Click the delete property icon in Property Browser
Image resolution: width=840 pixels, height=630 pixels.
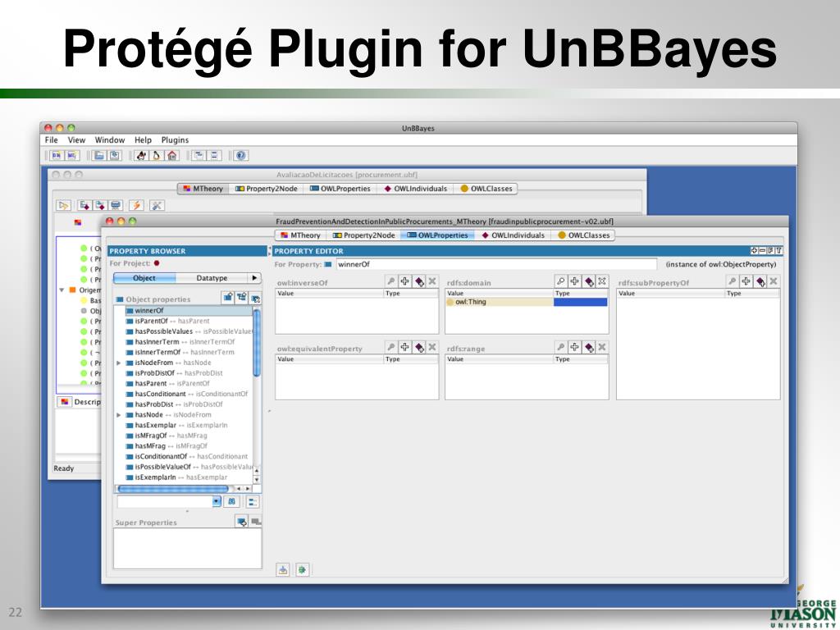(x=256, y=297)
